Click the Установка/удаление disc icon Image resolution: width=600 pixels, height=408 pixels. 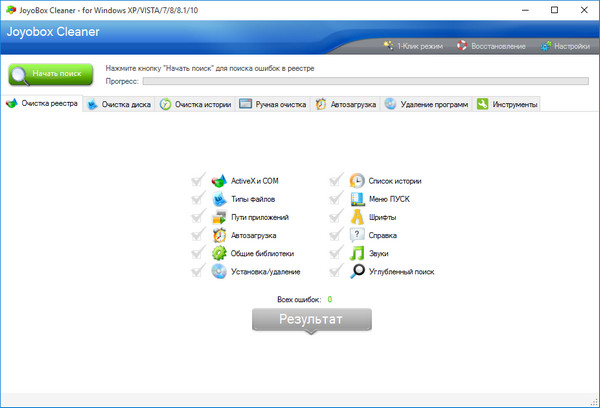[x=219, y=271]
